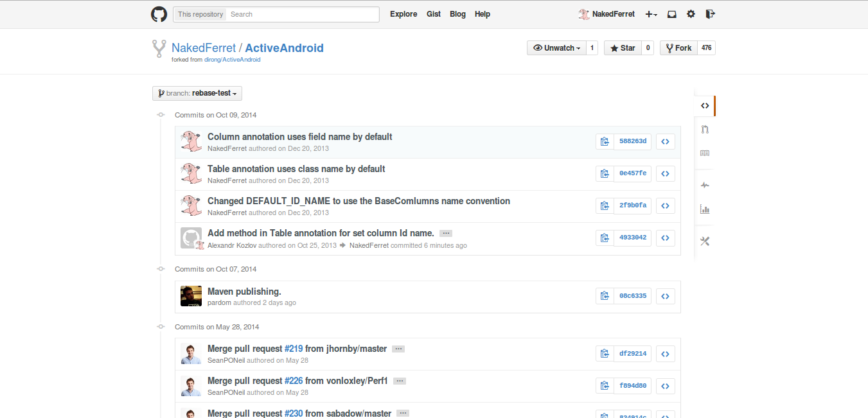Open the Explore menu item
The height and width of the screenshot is (418, 868).
pyautogui.click(x=403, y=13)
